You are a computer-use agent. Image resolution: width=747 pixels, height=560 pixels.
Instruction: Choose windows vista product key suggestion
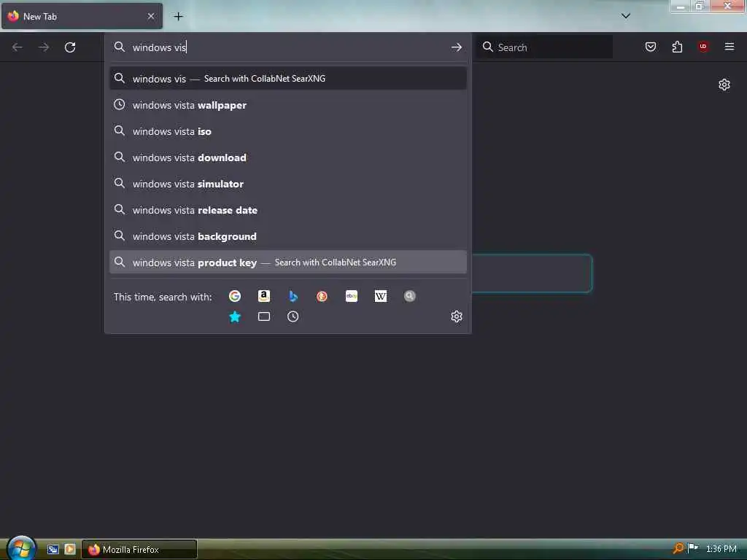[x=287, y=262]
